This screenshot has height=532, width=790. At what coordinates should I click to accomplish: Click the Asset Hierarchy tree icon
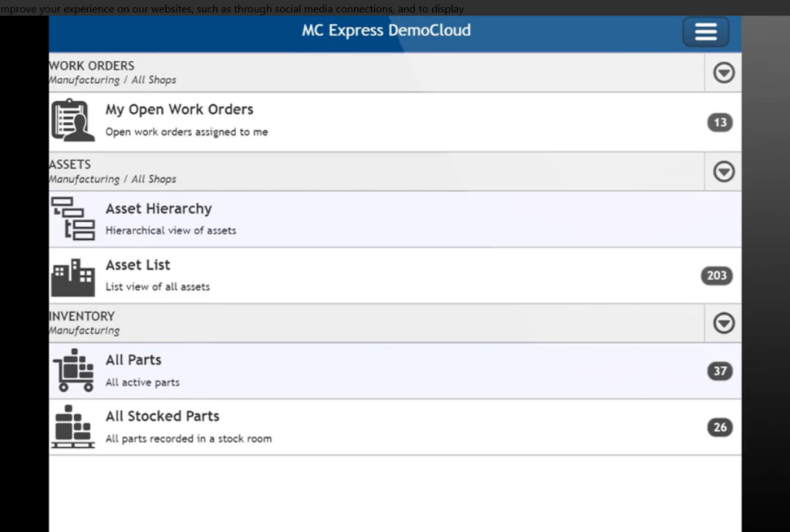coord(73,219)
